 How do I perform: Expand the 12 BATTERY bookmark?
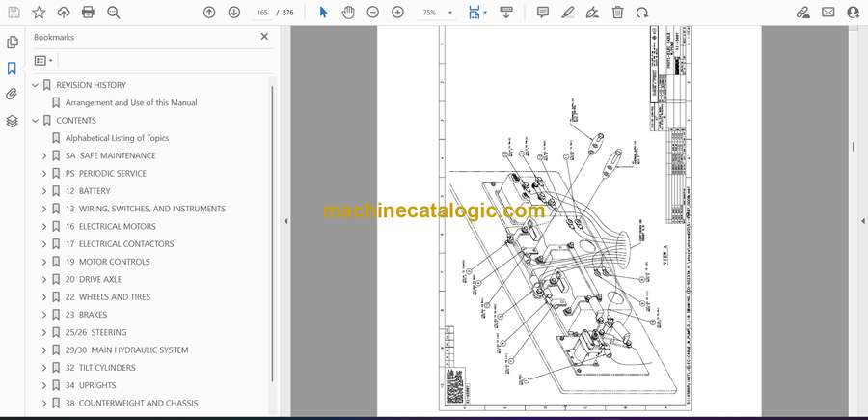point(44,191)
